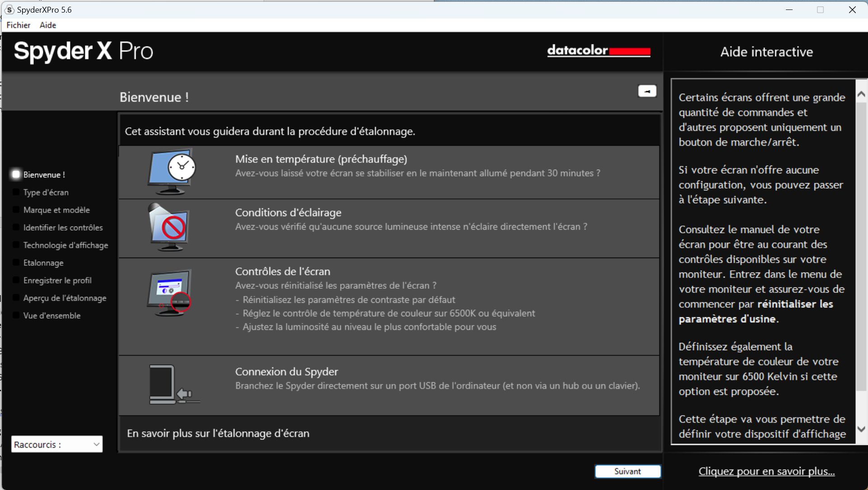Click the Spyder X Pro logo
Image resolution: width=868 pixels, height=490 pixels.
click(x=84, y=51)
